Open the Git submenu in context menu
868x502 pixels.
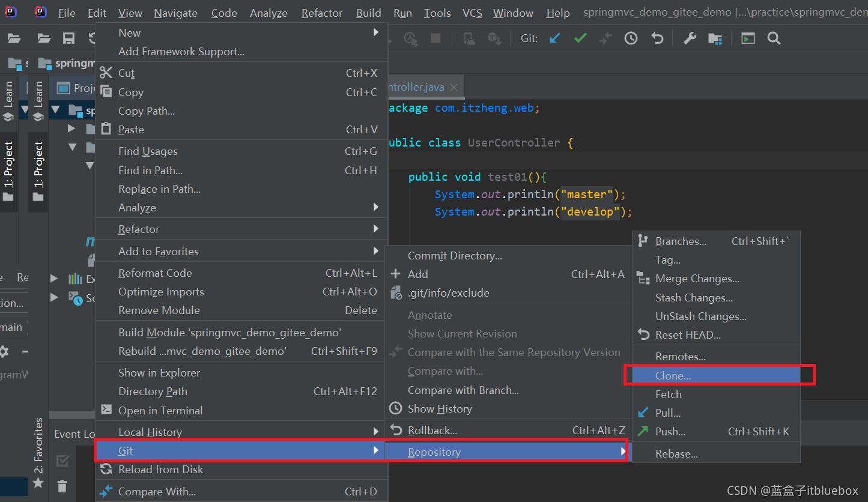(x=241, y=451)
